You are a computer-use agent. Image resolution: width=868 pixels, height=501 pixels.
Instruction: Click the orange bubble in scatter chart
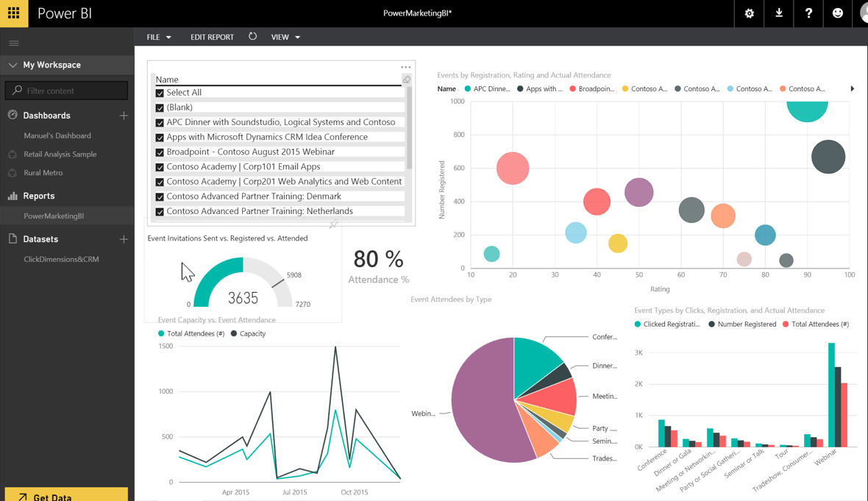723,216
